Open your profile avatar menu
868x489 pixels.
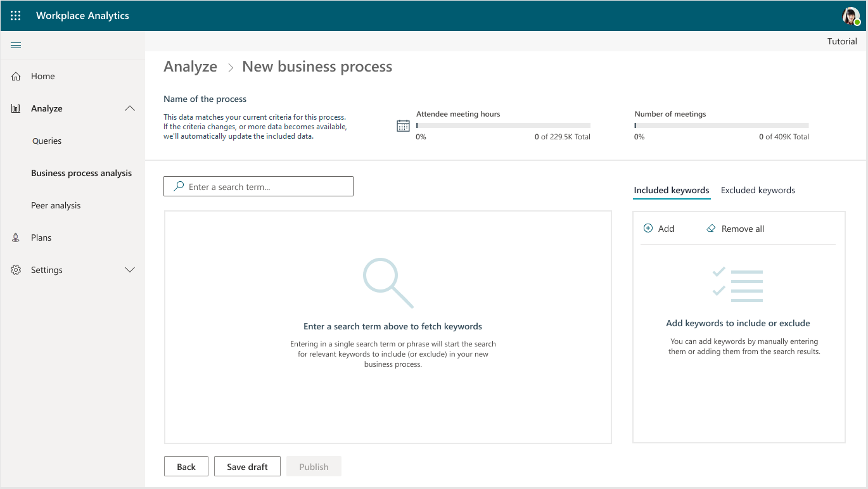852,15
